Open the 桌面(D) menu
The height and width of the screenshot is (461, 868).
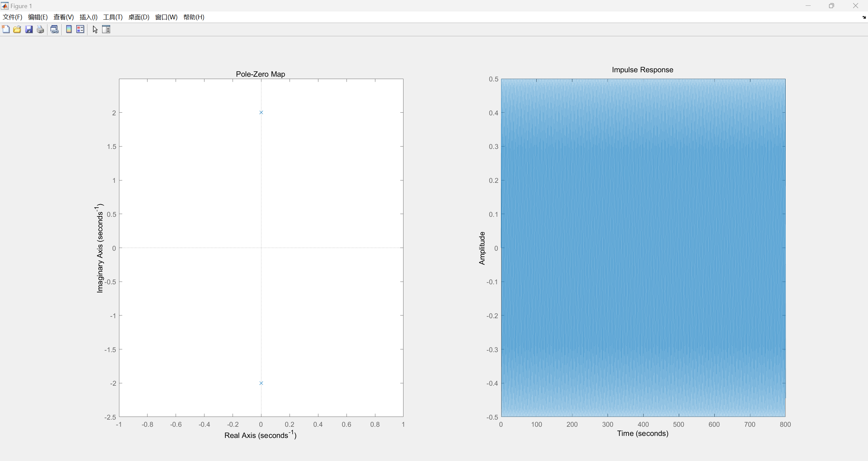click(x=139, y=17)
